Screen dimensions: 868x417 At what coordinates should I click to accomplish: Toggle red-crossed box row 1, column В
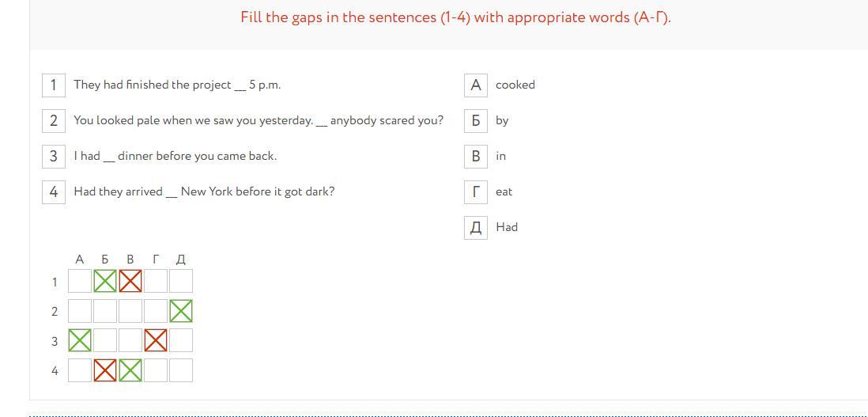(130, 281)
